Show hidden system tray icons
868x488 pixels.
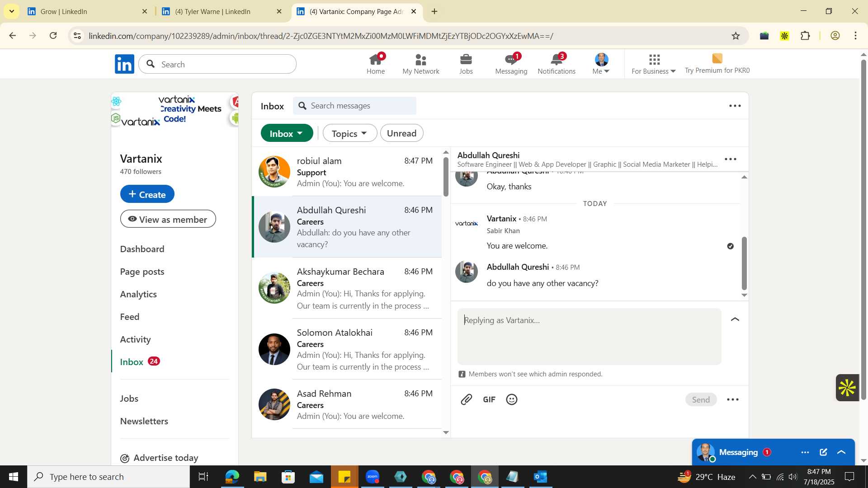click(x=752, y=477)
